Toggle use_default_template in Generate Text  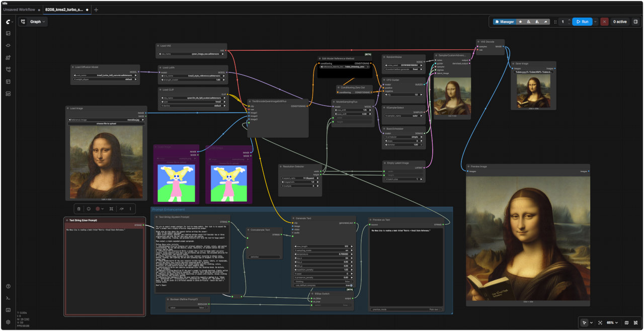(x=323, y=285)
